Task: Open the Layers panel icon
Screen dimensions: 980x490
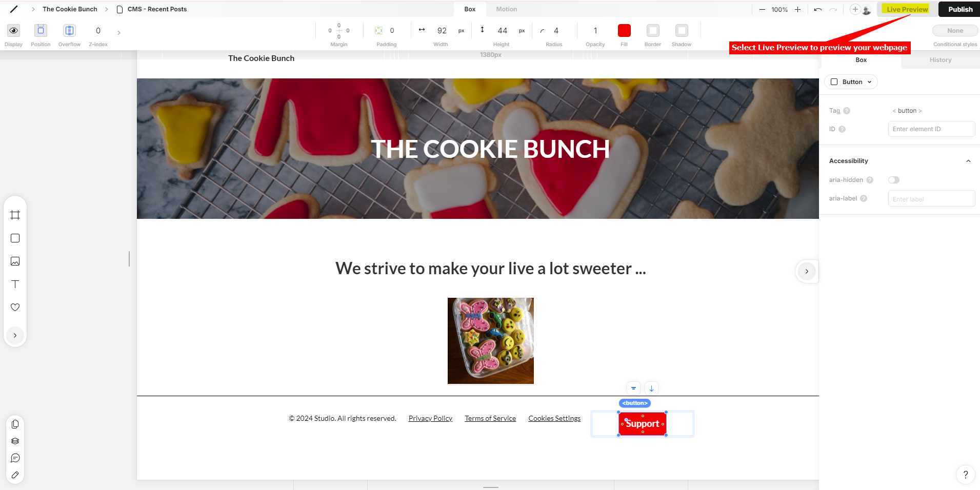Action: pos(15,441)
